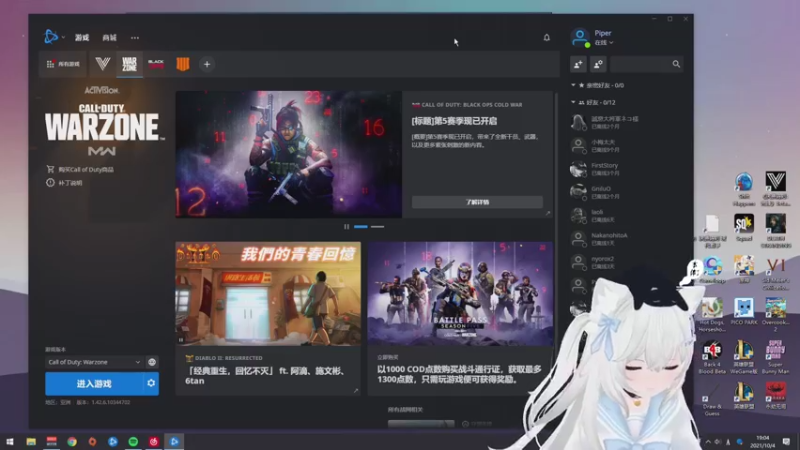Open the 所有游戏 (All Games) grid tab
Screen dimensions: 800x450
point(63,64)
